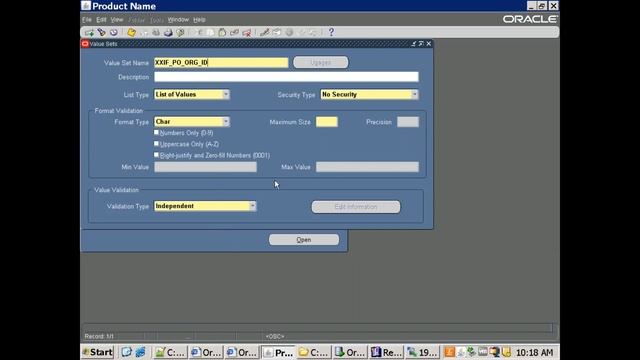Open the File menu
This screenshot has height=360, width=640.
[x=87, y=20]
